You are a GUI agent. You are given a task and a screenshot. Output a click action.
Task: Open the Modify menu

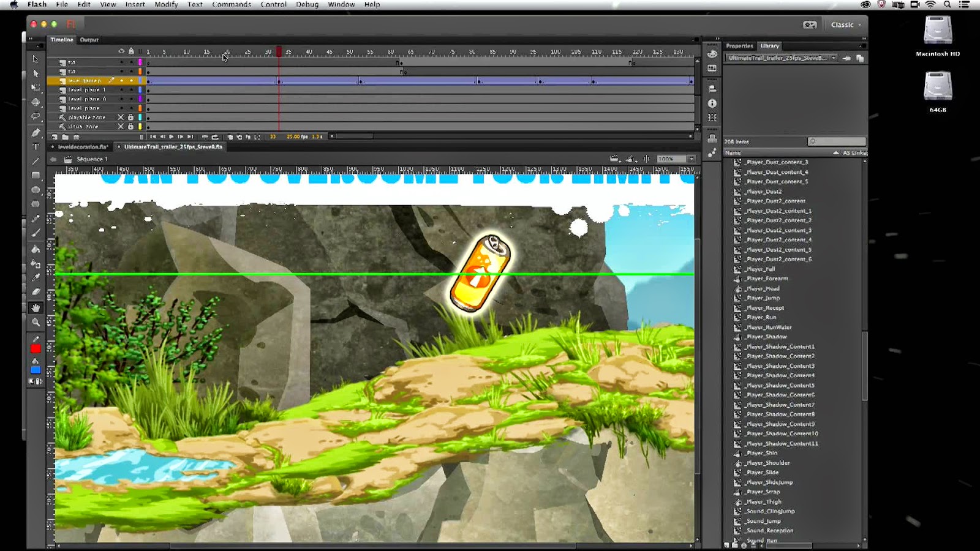pyautogui.click(x=166, y=4)
